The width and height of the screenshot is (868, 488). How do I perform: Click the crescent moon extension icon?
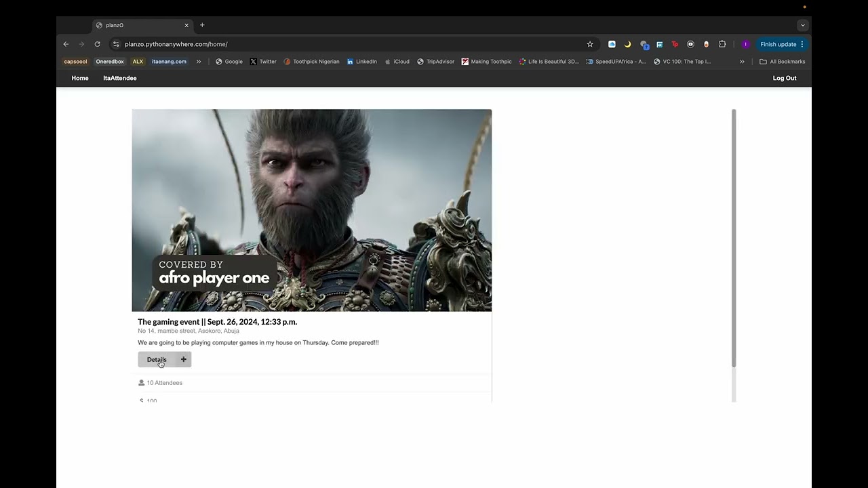point(627,44)
